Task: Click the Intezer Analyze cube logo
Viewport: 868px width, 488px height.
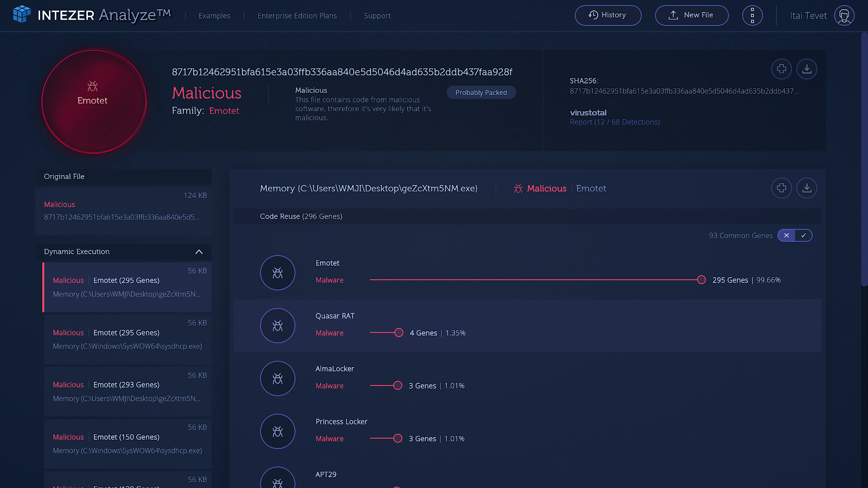Action: click(x=22, y=14)
